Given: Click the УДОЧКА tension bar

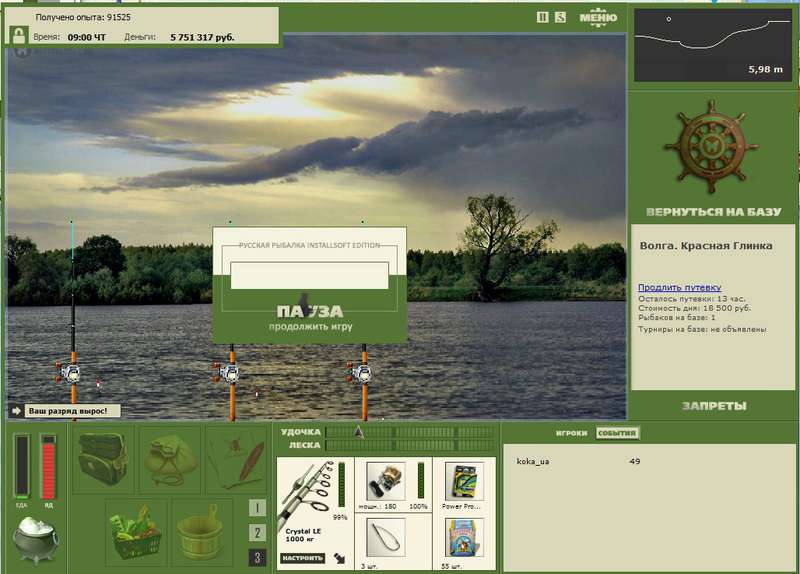Looking at the screenshot, I should pos(410,432).
